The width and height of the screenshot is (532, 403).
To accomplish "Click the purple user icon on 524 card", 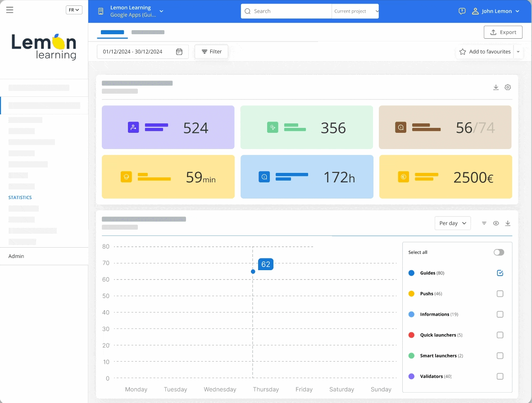I will coord(133,127).
